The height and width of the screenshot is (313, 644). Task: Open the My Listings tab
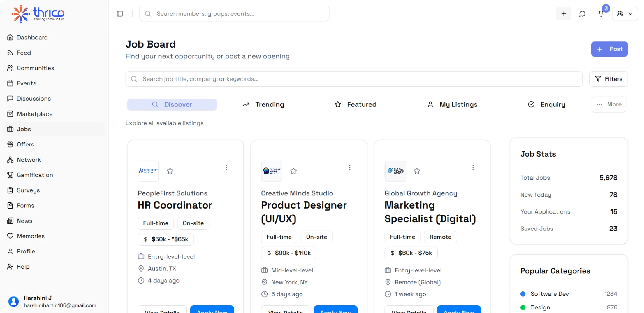452,104
